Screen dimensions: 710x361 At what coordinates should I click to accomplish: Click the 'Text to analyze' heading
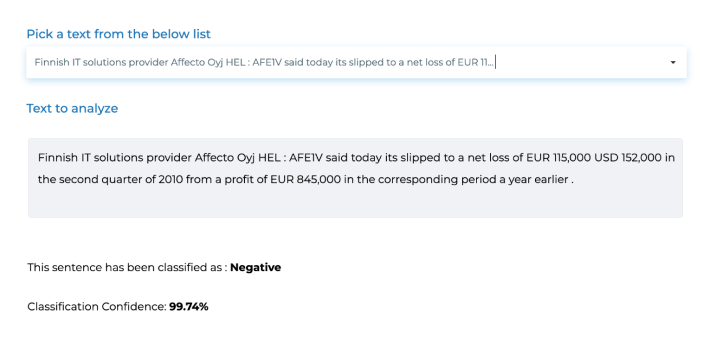tap(72, 108)
